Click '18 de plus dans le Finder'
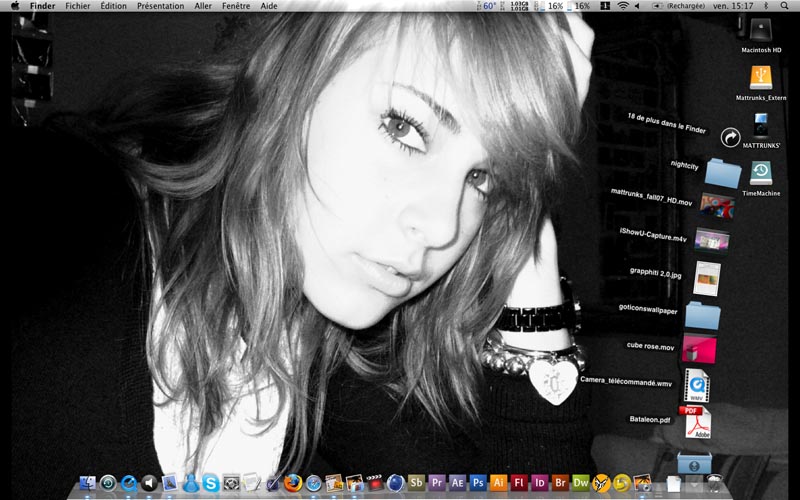The image size is (800, 500). pyautogui.click(x=667, y=123)
